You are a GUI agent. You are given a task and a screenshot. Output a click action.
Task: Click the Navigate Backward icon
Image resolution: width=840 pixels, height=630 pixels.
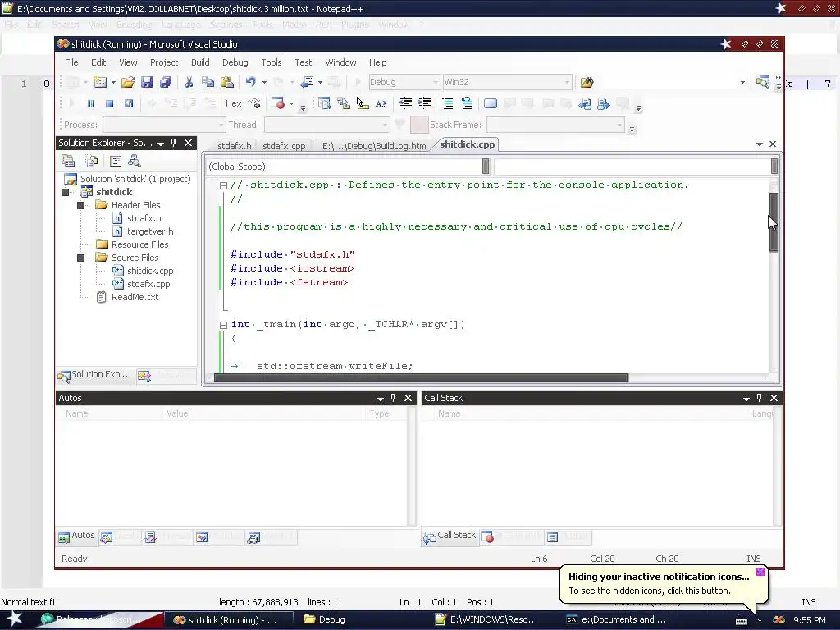click(x=307, y=82)
